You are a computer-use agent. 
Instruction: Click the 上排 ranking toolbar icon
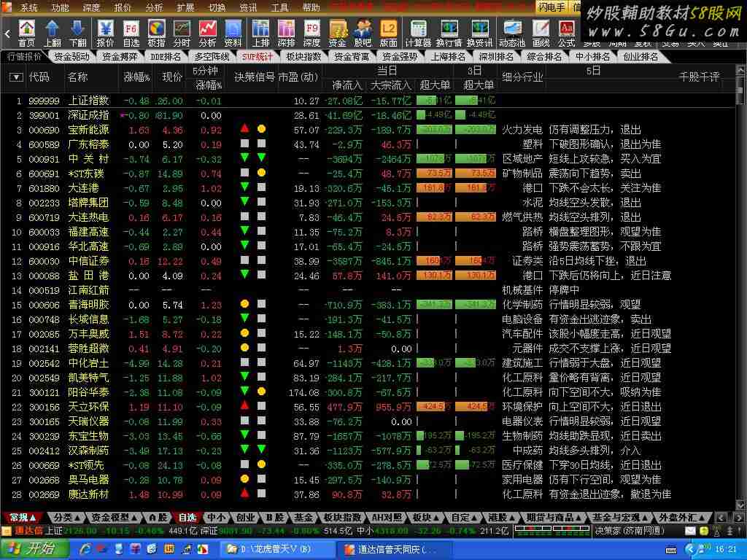coord(260,34)
